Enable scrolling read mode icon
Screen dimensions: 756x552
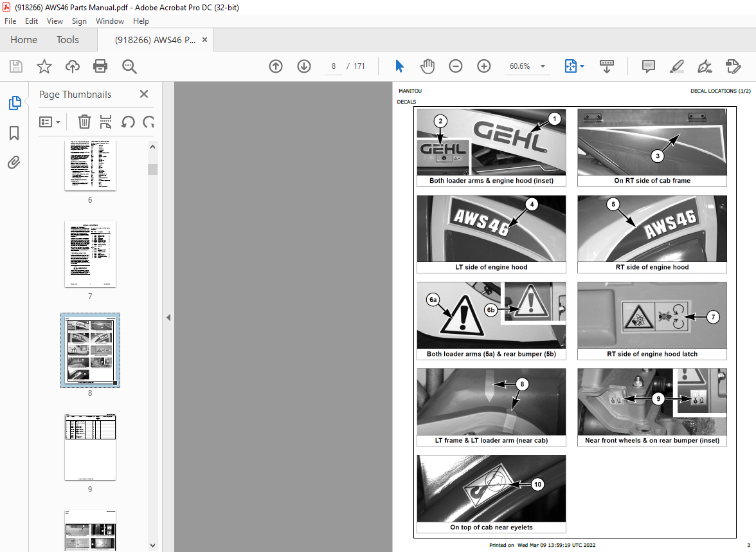607,66
